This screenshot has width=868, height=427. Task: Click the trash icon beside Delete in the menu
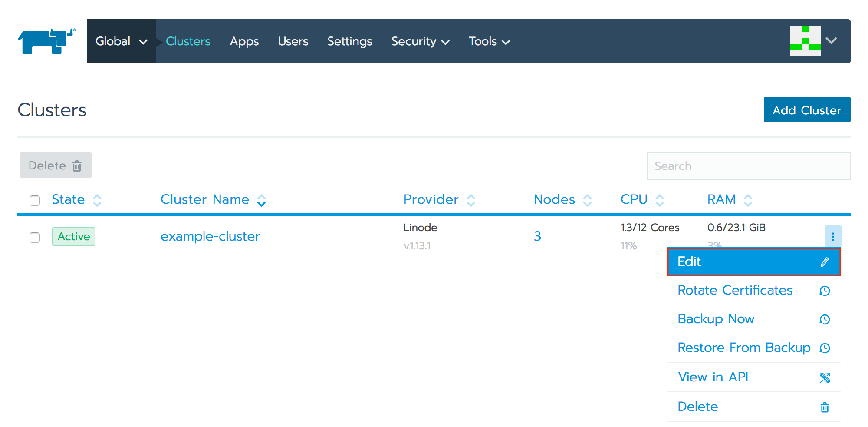pos(825,407)
